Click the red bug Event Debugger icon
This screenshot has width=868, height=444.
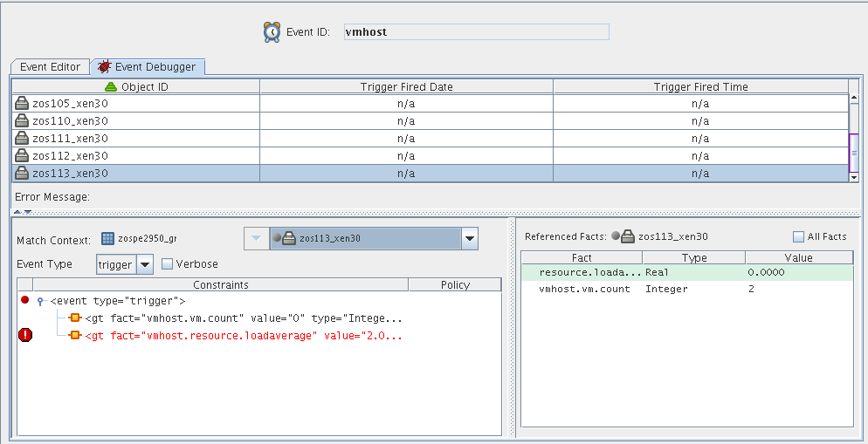[x=105, y=66]
